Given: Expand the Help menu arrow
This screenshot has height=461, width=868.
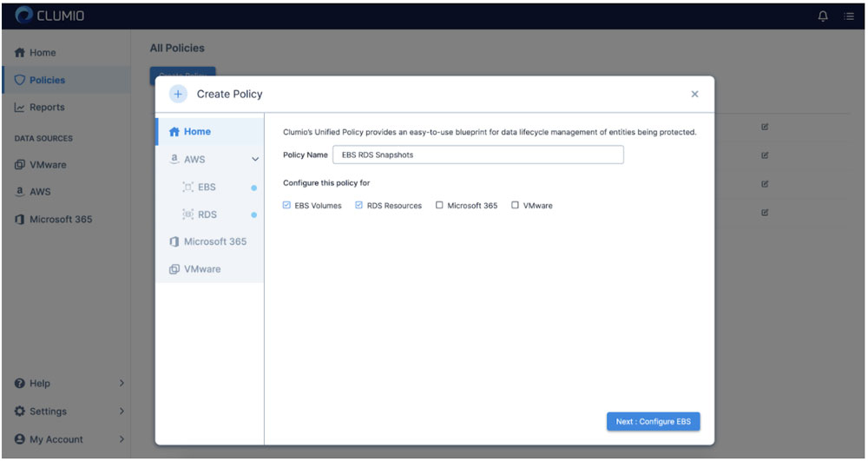Looking at the screenshot, I should [x=122, y=383].
